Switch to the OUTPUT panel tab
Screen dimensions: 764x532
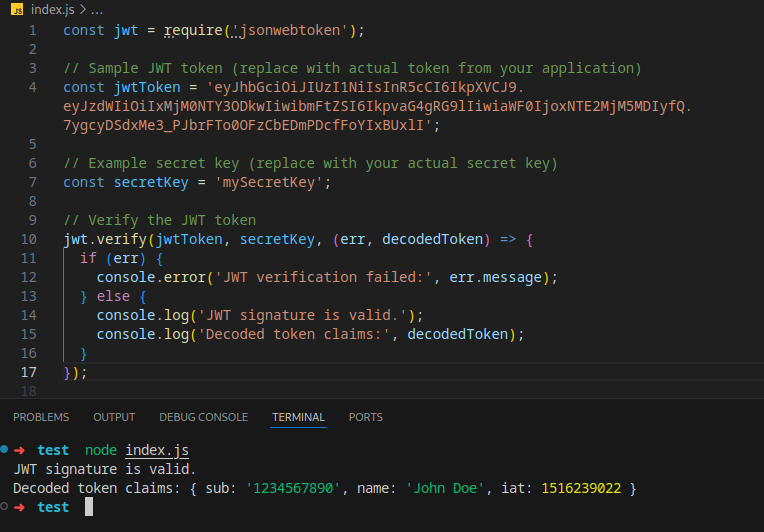pyautogui.click(x=114, y=417)
